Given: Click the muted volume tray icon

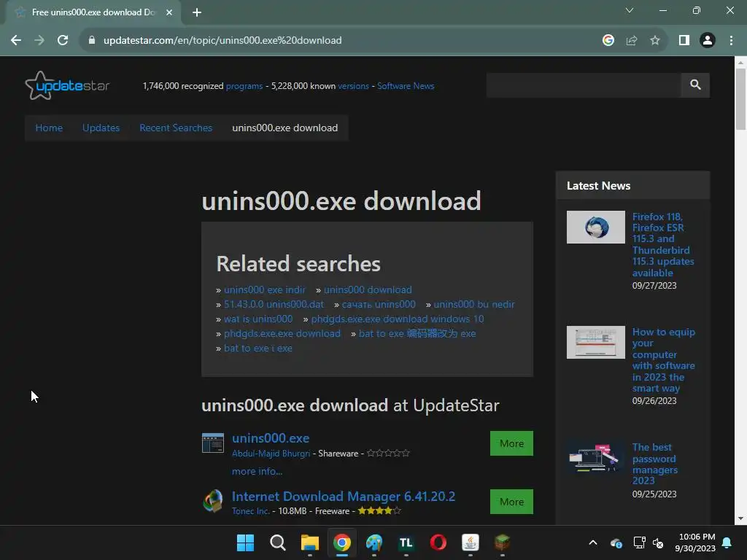Looking at the screenshot, I should point(658,542).
